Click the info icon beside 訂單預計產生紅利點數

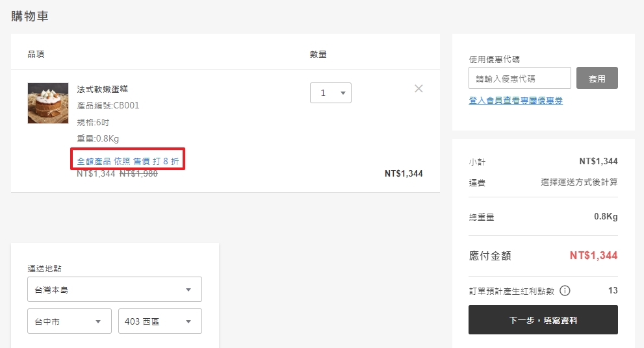[x=565, y=290]
